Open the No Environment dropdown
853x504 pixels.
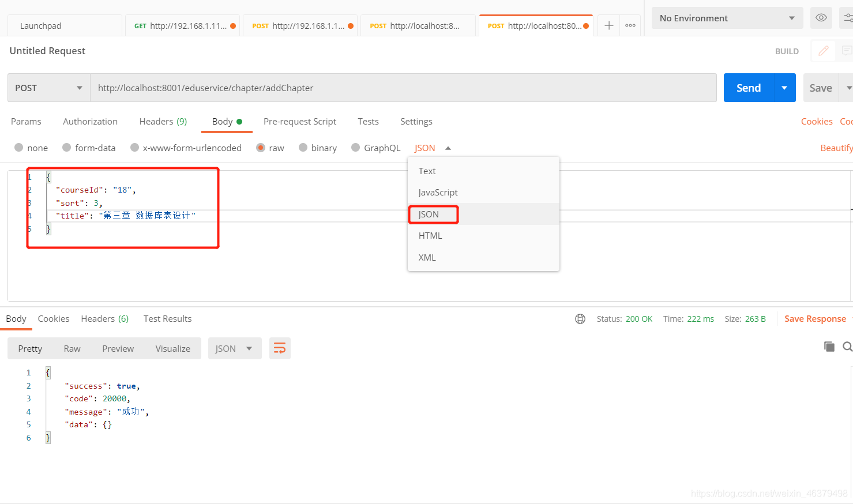click(x=727, y=18)
